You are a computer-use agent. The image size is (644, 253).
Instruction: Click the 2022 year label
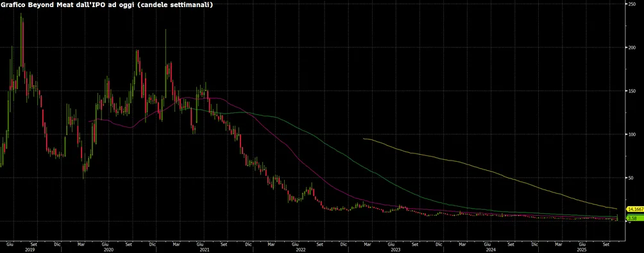tap(300, 249)
